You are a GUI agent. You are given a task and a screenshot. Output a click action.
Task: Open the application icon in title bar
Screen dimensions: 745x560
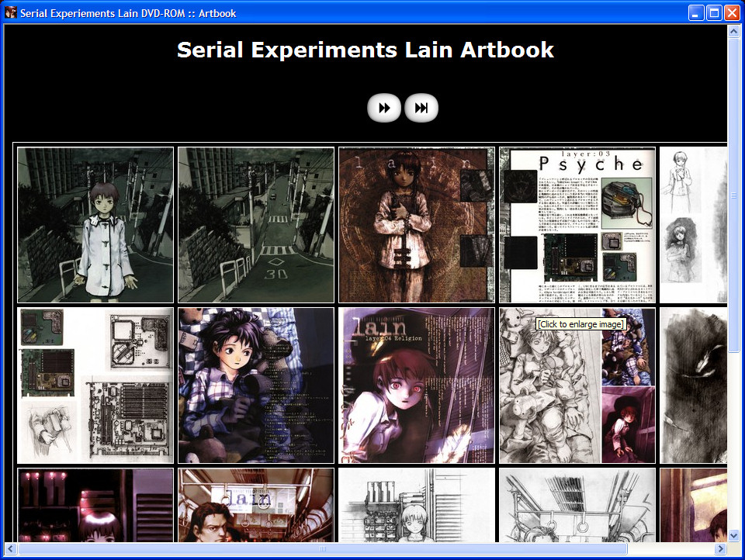point(11,13)
